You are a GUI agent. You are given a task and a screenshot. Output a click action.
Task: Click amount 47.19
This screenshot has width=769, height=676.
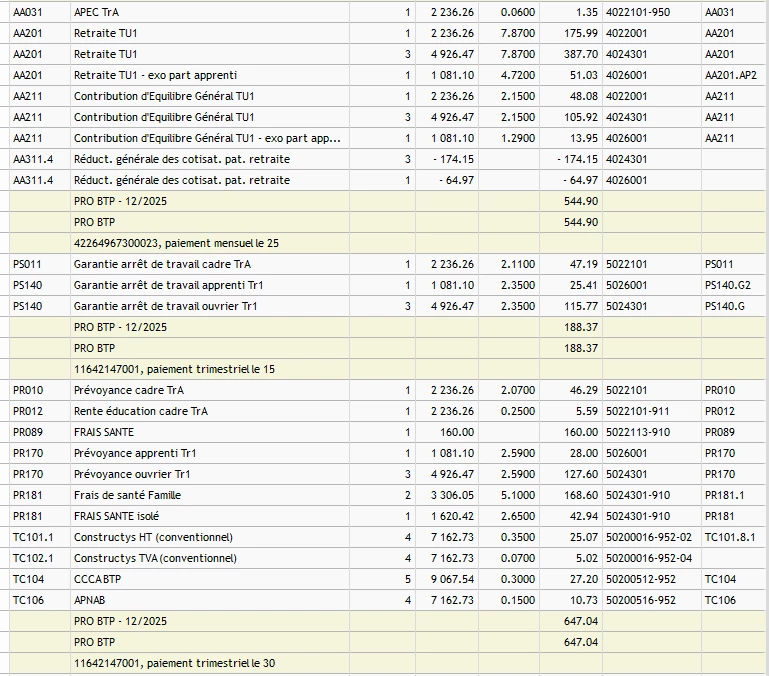pos(584,264)
